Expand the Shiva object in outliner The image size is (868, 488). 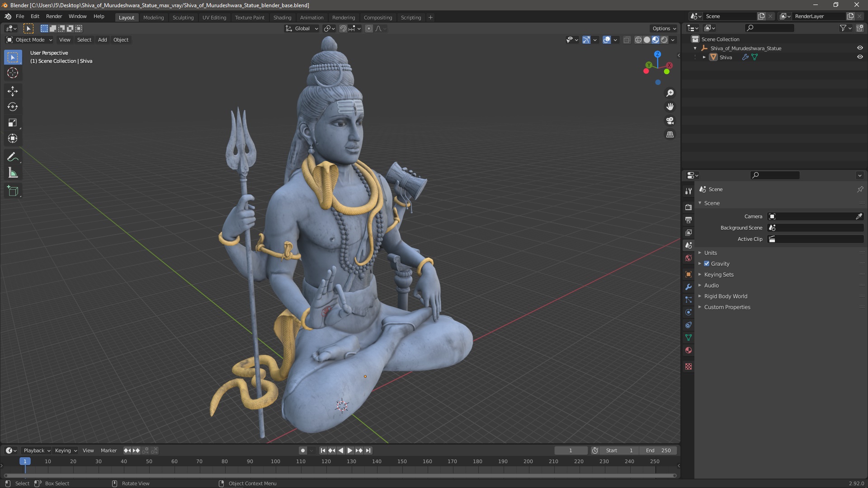pyautogui.click(x=704, y=57)
